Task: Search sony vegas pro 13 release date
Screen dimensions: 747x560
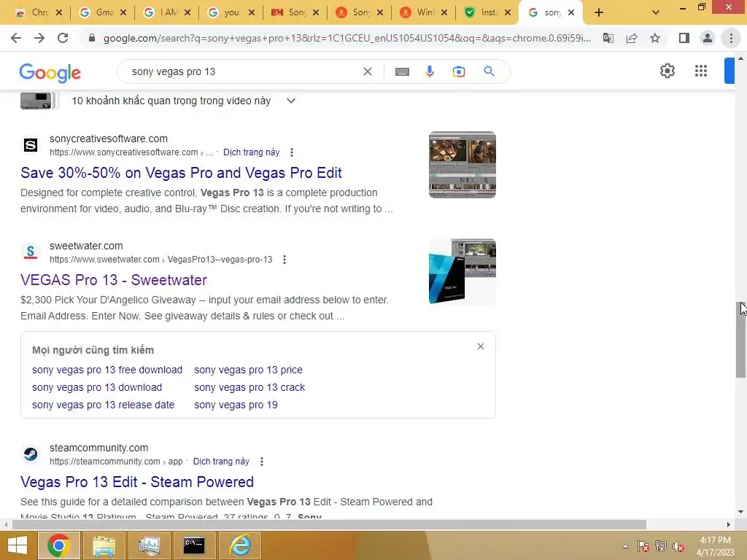Action: coord(103,405)
